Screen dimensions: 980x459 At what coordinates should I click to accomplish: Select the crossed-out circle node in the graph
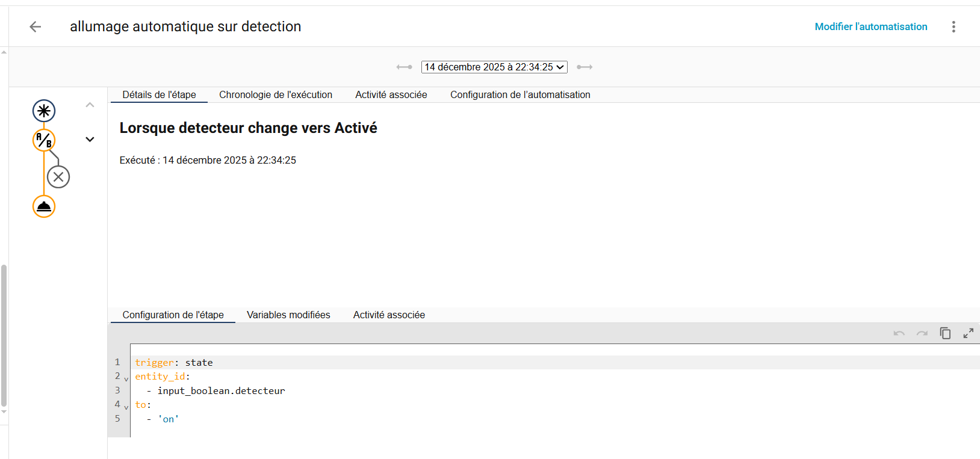click(58, 177)
